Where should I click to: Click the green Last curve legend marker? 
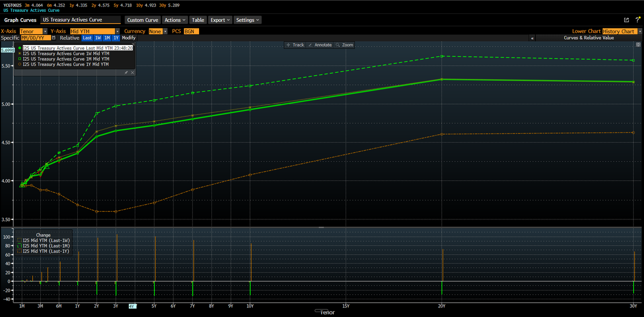tap(19, 48)
